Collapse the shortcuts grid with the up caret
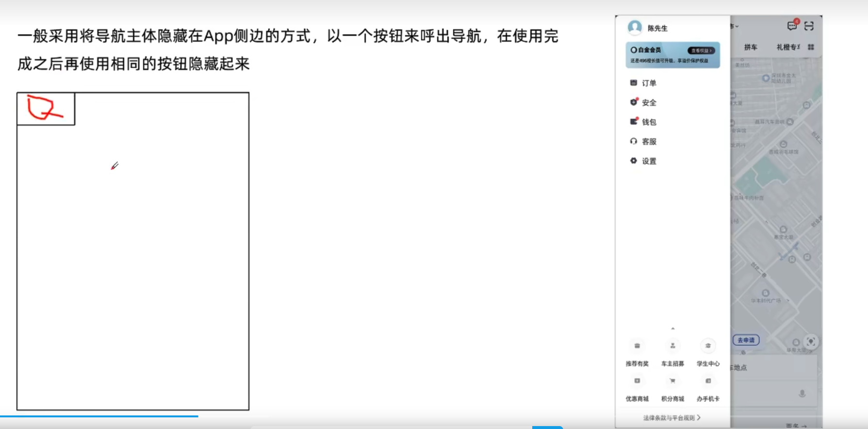Screen dimensions: 868x429 [x=672, y=329]
